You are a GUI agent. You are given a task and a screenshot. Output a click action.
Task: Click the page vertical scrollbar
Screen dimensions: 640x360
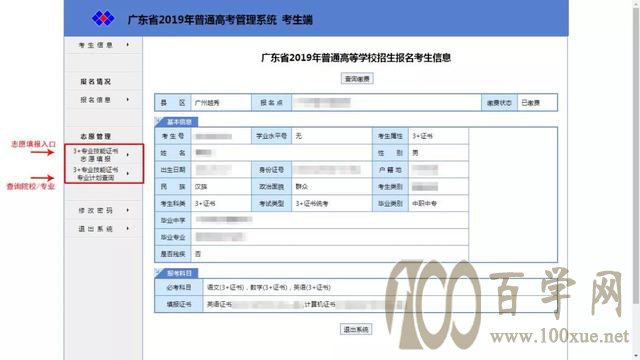point(636,155)
